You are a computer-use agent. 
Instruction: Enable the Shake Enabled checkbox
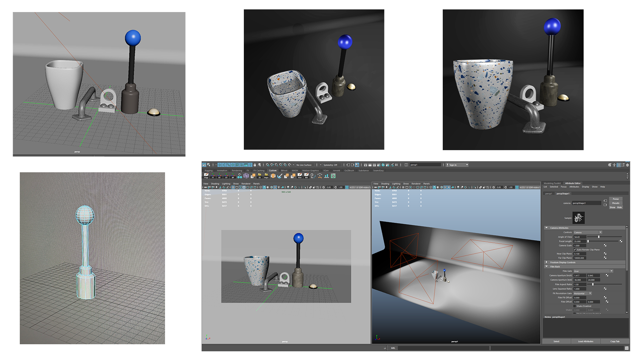click(x=575, y=306)
